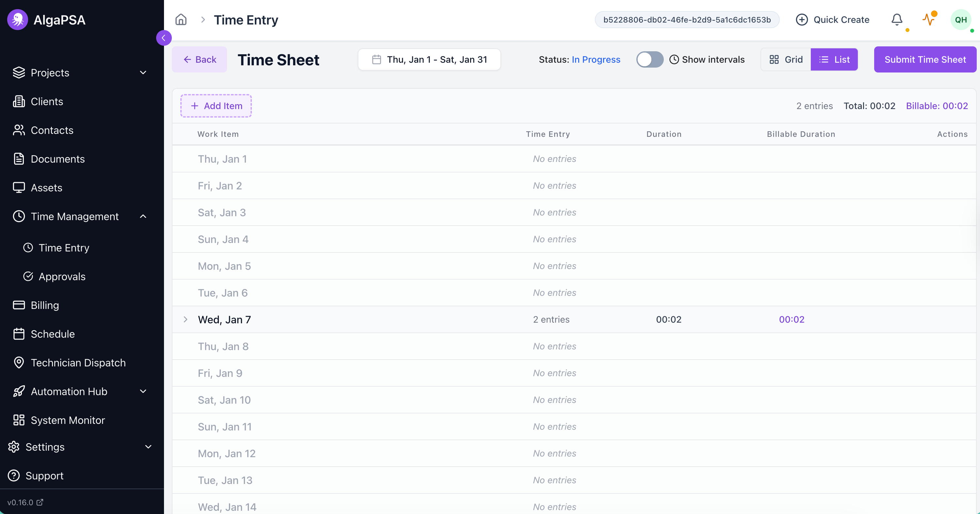
Task: Click the Automation Hub rocket icon
Action: pyautogui.click(x=19, y=391)
